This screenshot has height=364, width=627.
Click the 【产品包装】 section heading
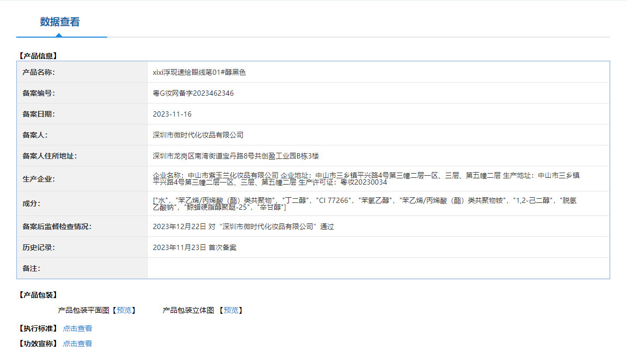38,295
